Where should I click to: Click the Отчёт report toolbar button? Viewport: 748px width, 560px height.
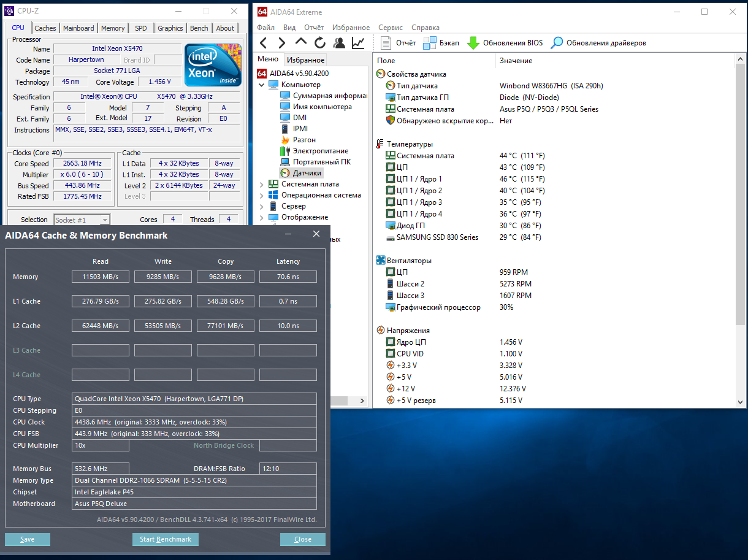coord(398,43)
